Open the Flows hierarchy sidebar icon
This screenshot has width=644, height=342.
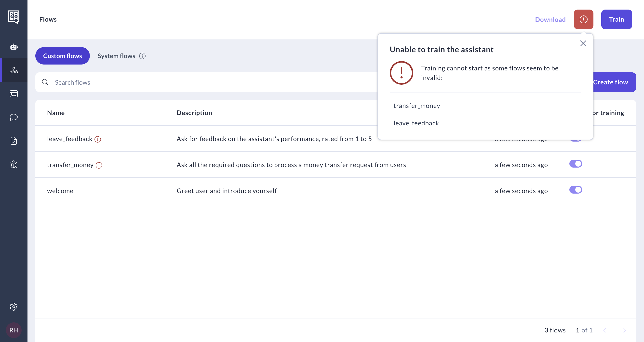(13, 70)
